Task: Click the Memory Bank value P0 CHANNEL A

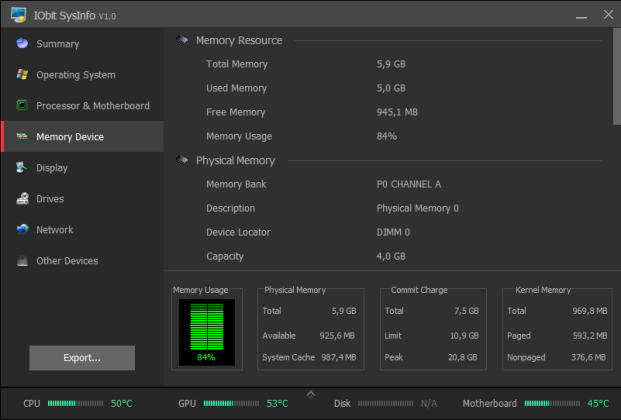Action: (x=409, y=184)
